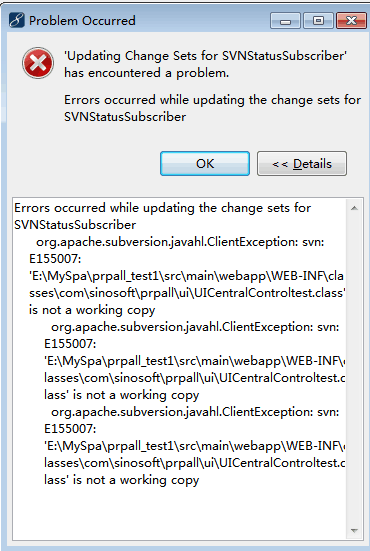Select the second ClientException entry in details

point(195,361)
